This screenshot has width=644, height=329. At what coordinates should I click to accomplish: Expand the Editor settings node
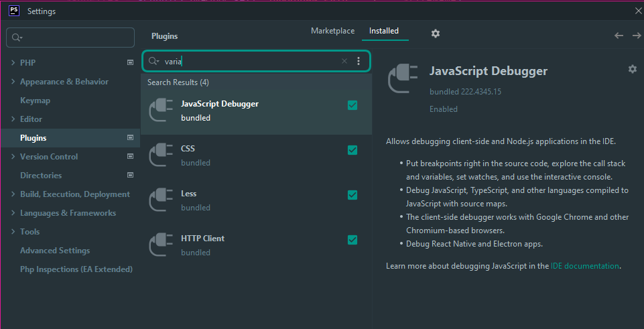13,119
